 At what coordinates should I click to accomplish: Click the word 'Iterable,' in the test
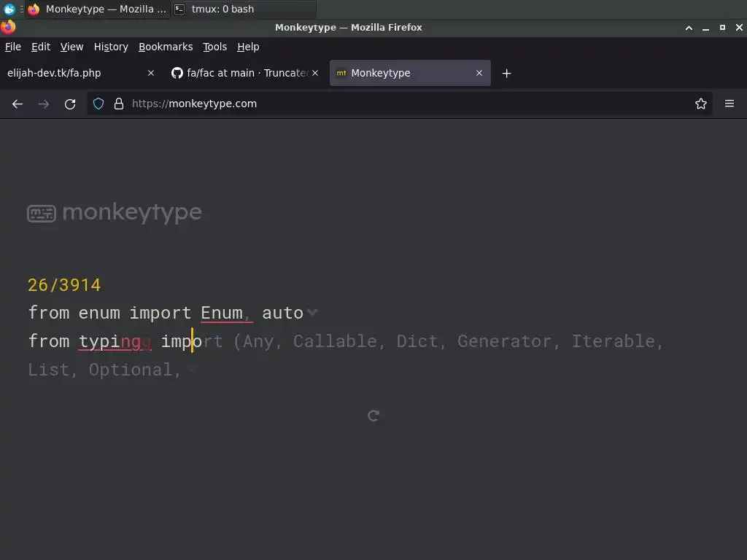617,341
